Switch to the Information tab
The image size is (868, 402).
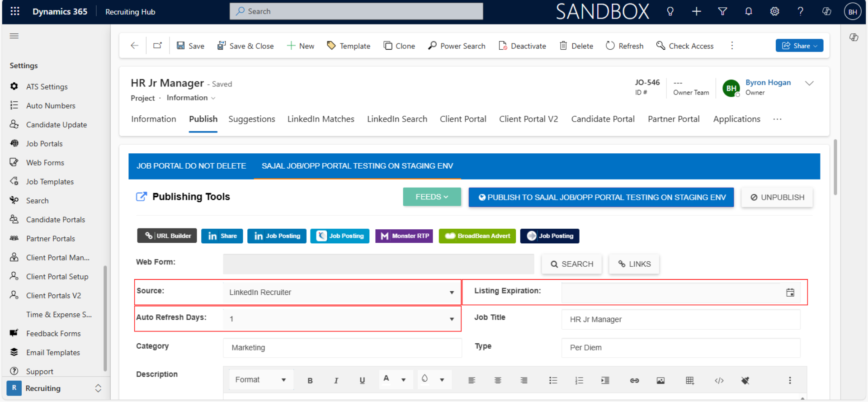point(154,119)
